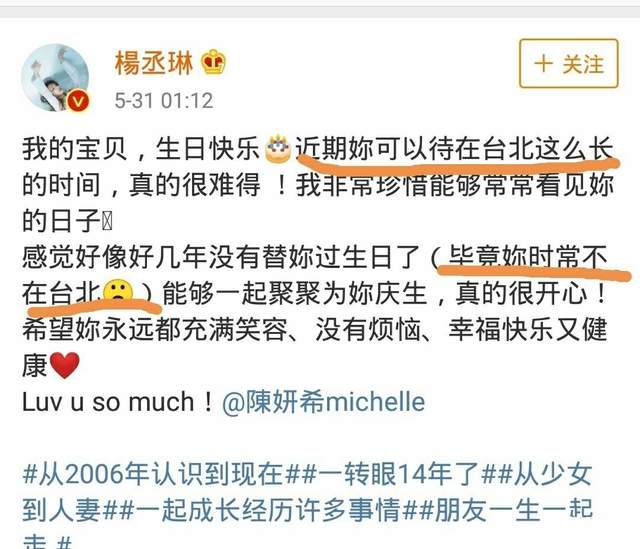Click the birthday cake emoji
The width and height of the screenshot is (640, 549).
coord(278,149)
